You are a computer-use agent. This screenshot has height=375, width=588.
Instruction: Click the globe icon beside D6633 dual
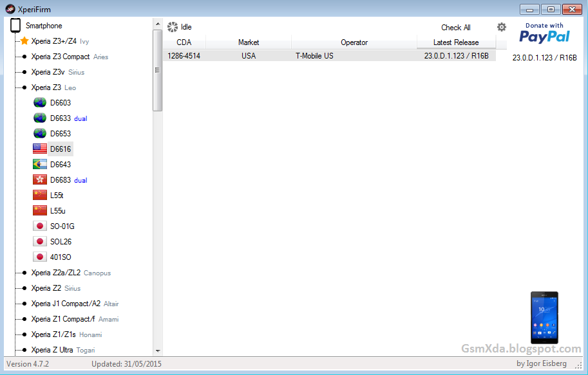(x=40, y=118)
